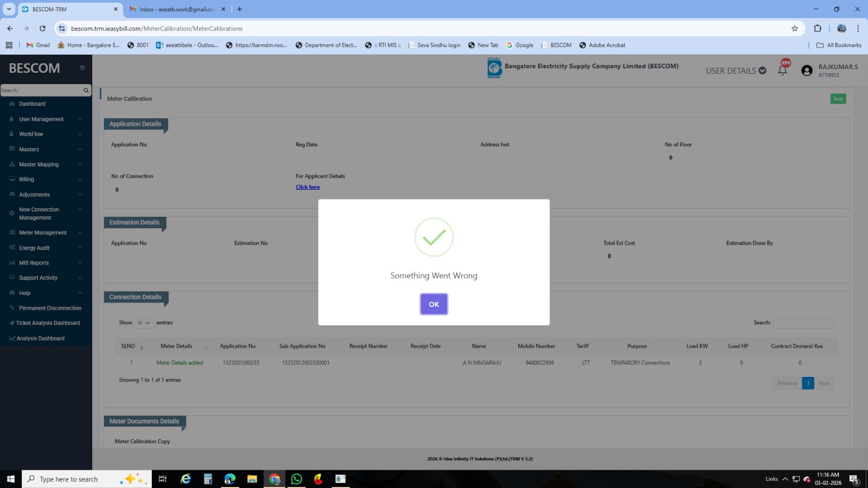868x488 pixels.
Task: Open the Seva Sindhu login bookmark
Action: [434, 45]
